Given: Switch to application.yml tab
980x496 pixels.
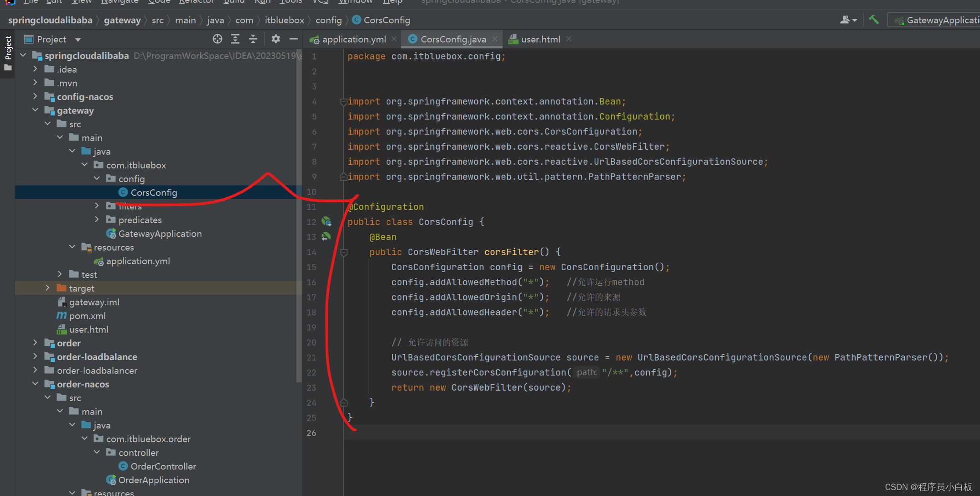Looking at the screenshot, I should pos(354,40).
